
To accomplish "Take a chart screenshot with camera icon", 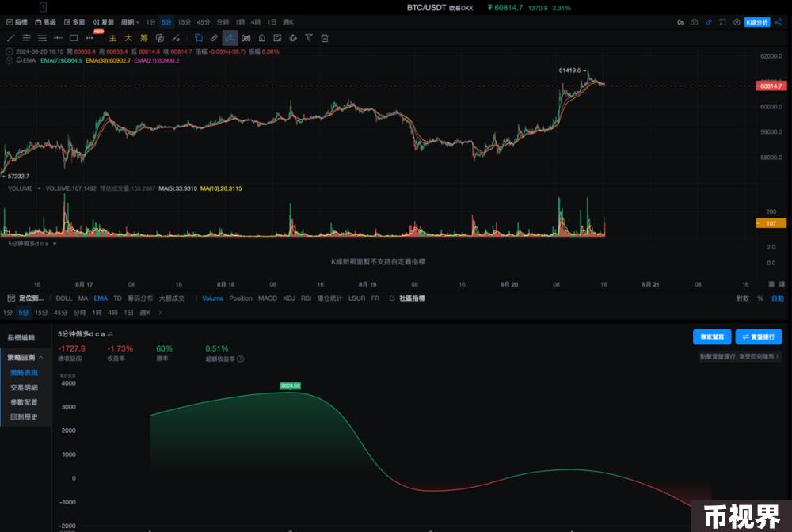I will click(695, 22).
